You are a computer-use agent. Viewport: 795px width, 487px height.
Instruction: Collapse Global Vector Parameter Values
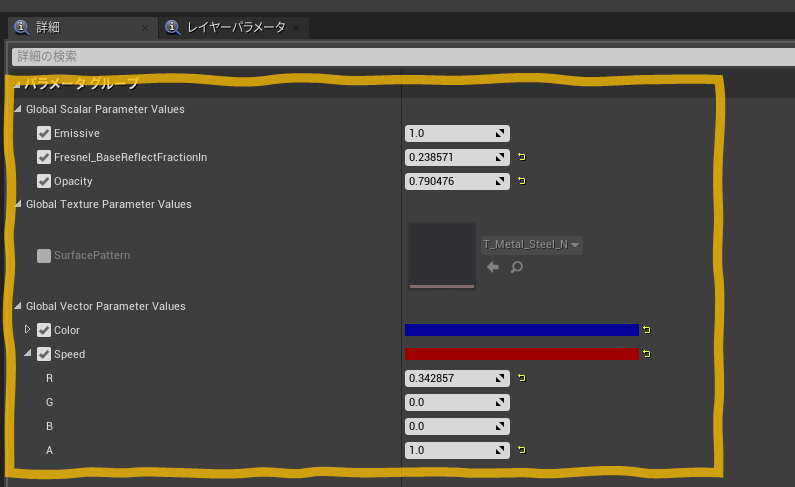coord(18,306)
